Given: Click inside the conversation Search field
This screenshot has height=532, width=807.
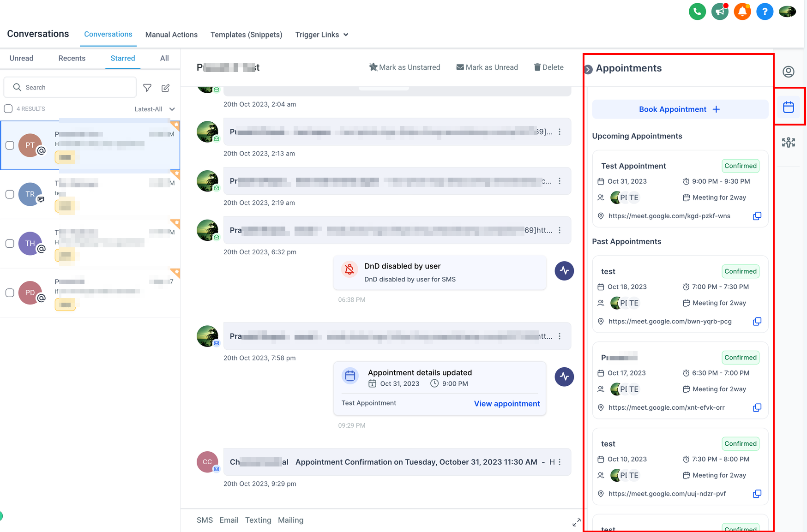Looking at the screenshot, I should pos(70,87).
